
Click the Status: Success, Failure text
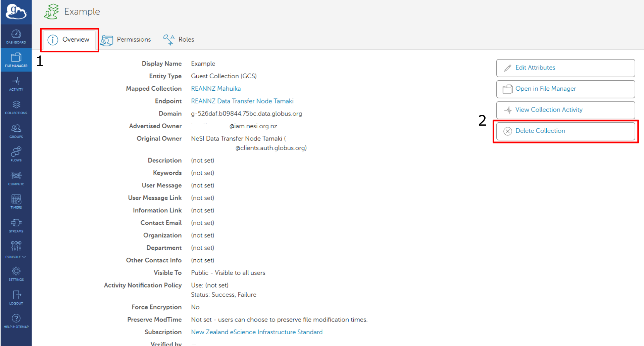tap(224, 295)
